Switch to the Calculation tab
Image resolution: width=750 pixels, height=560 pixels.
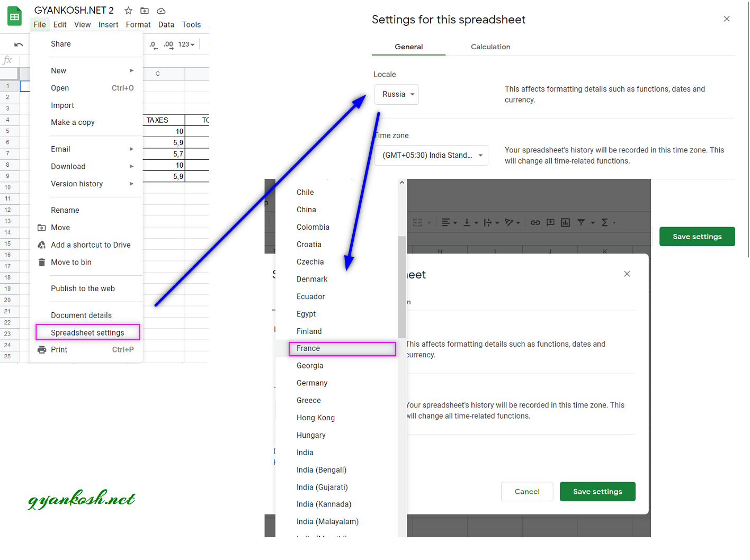490,47
